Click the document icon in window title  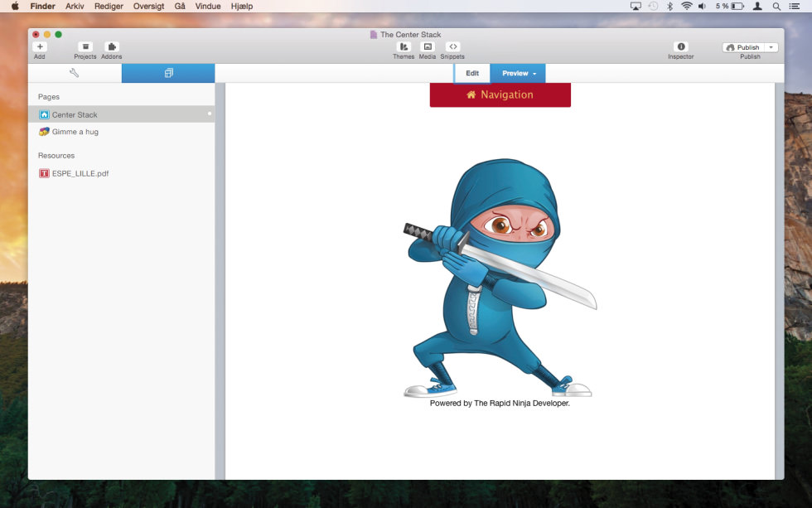tap(374, 35)
